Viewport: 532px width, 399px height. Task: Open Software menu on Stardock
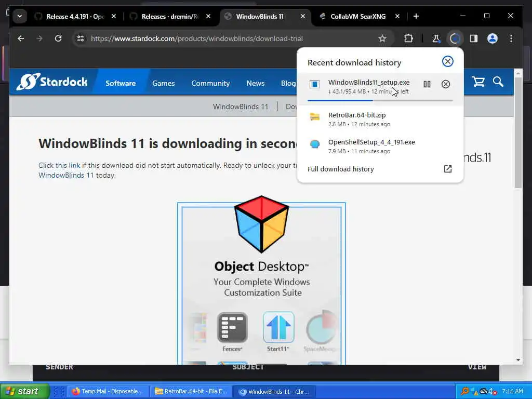121,83
